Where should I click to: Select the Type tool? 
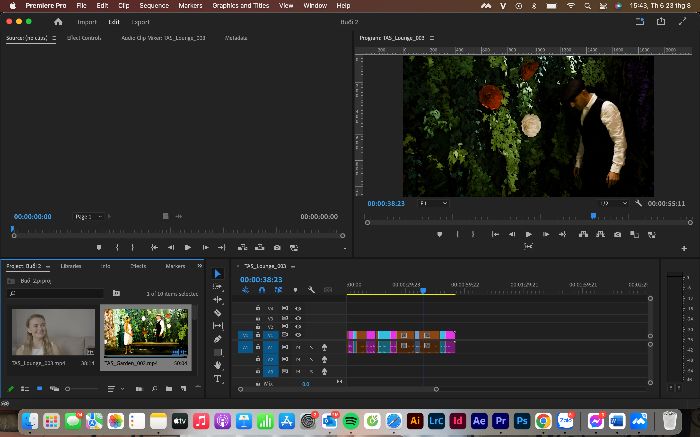click(x=217, y=379)
